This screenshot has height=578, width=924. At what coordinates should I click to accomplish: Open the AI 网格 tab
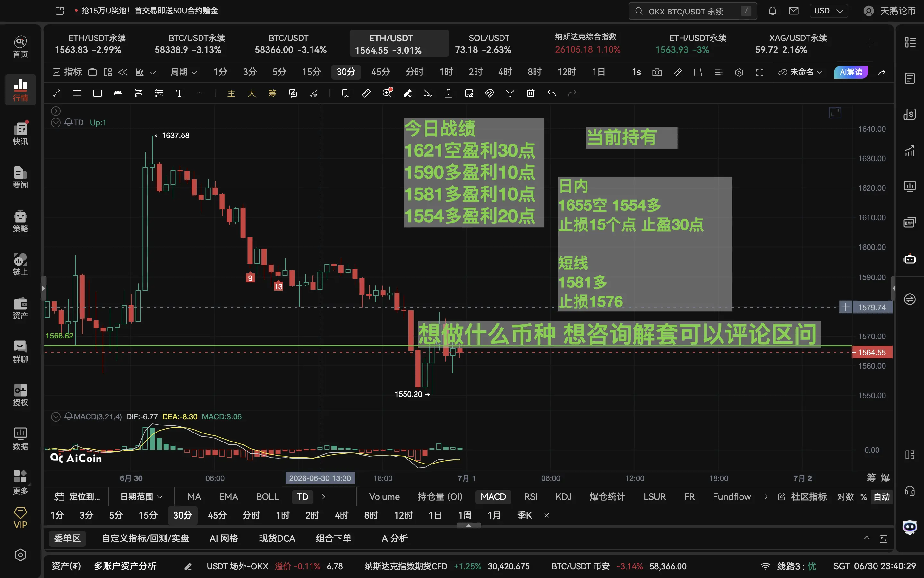pyautogui.click(x=224, y=538)
